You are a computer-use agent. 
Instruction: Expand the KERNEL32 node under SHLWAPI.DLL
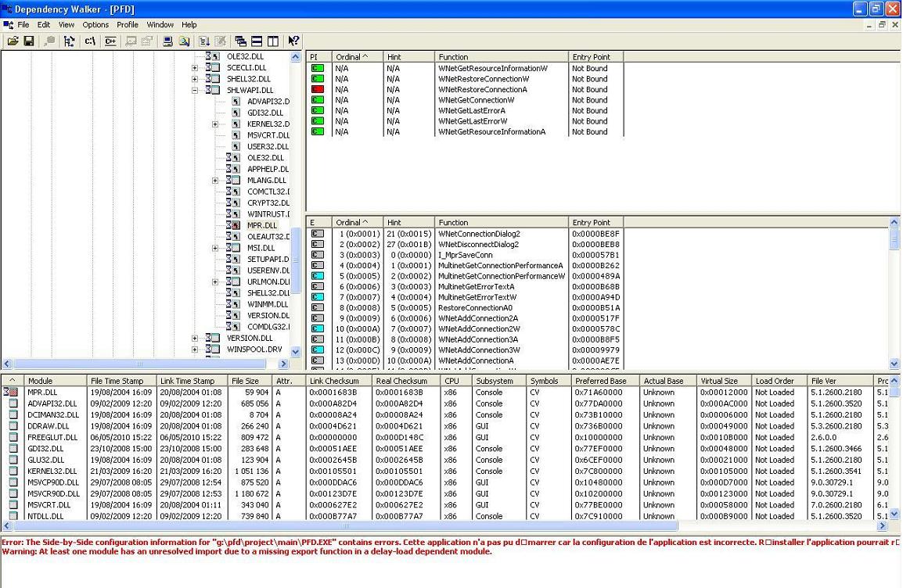click(x=215, y=124)
